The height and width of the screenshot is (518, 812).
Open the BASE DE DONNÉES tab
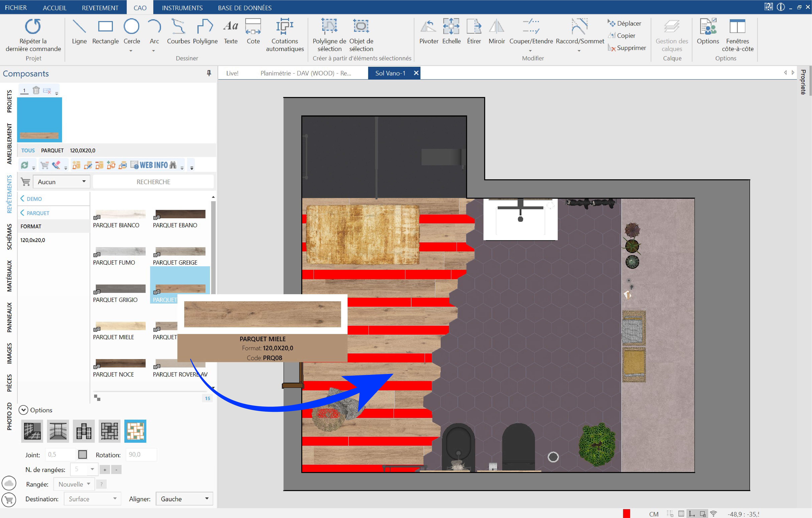coord(244,7)
